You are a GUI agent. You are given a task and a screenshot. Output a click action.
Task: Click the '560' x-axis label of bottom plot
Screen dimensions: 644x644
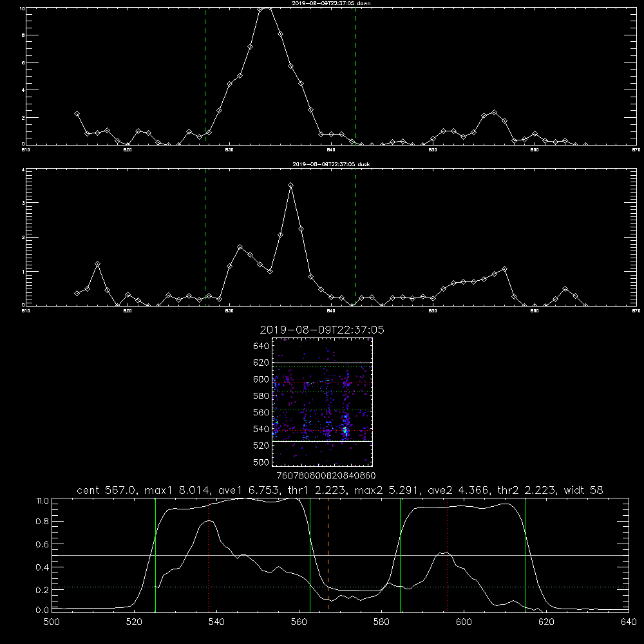click(x=299, y=621)
